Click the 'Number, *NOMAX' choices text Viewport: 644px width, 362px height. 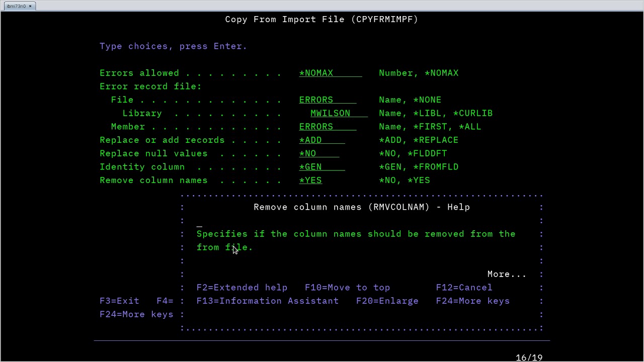click(x=419, y=73)
